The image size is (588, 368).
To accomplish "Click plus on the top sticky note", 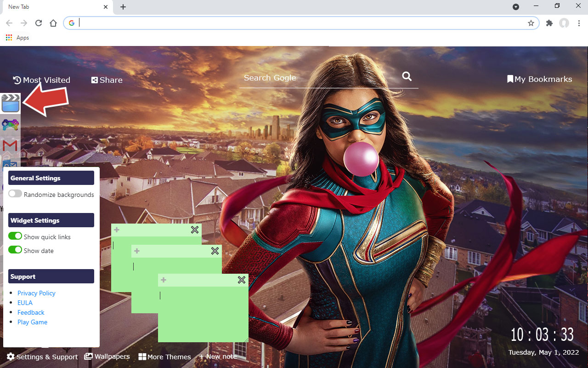I will [x=117, y=230].
